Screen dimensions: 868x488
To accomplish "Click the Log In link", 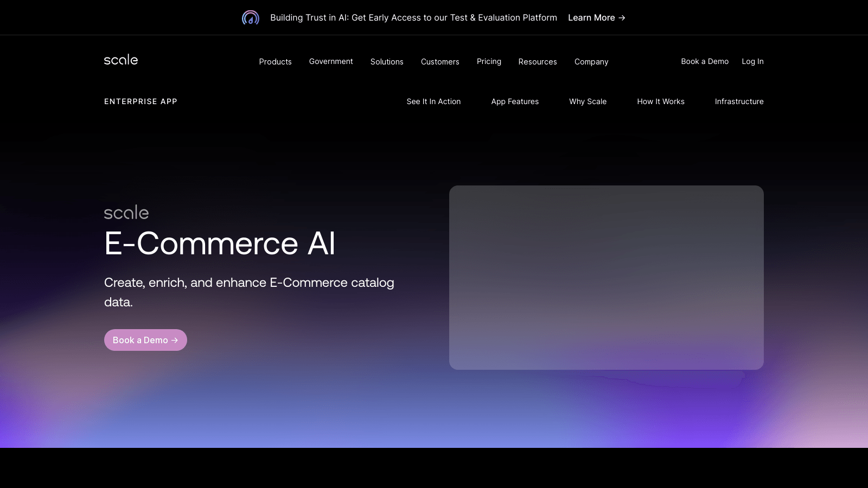I will click(752, 61).
